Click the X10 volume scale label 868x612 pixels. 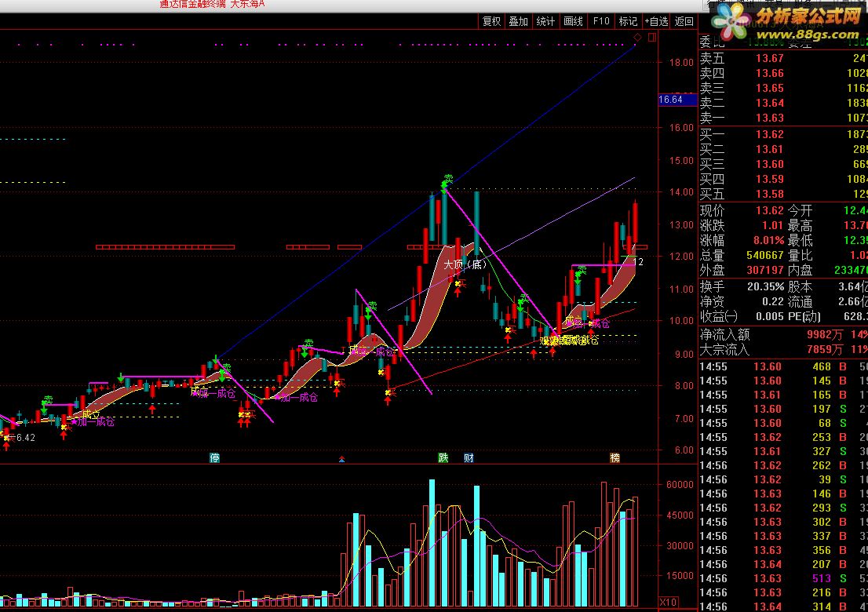[x=668, y=602]
